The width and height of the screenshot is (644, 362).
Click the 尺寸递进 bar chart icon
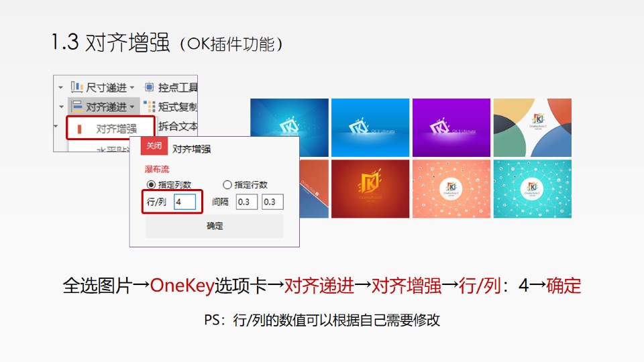[76, 87]
